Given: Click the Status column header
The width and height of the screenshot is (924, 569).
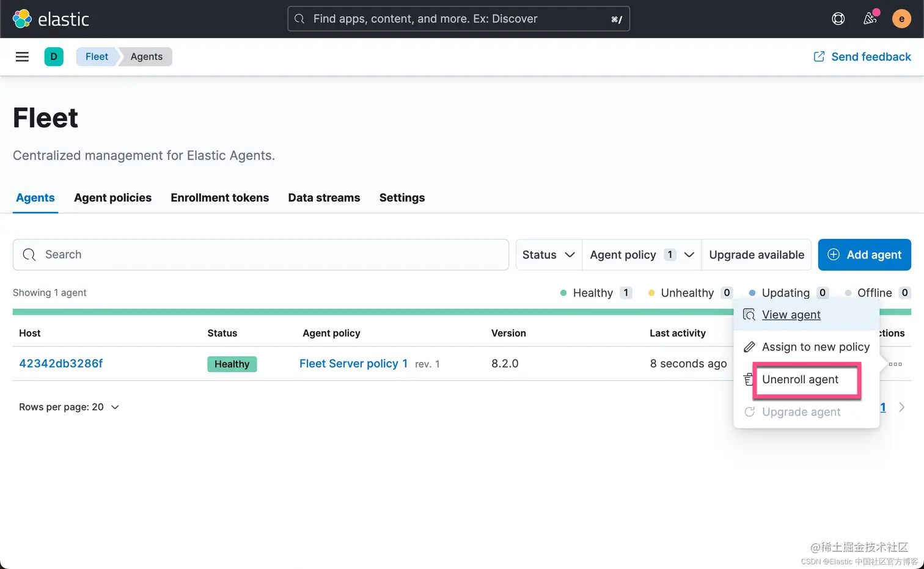Looking at the screenshot, I should click(x=222, y=333).
